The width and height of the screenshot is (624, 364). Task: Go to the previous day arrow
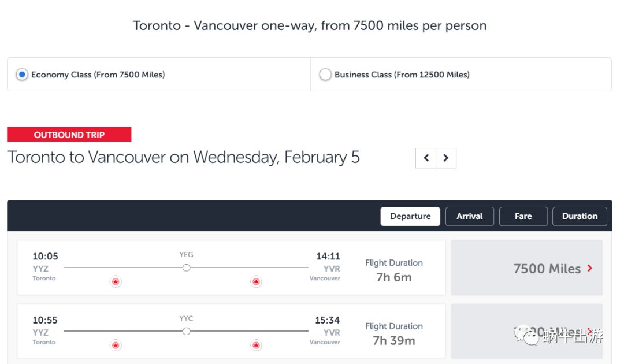click(426, 158)
